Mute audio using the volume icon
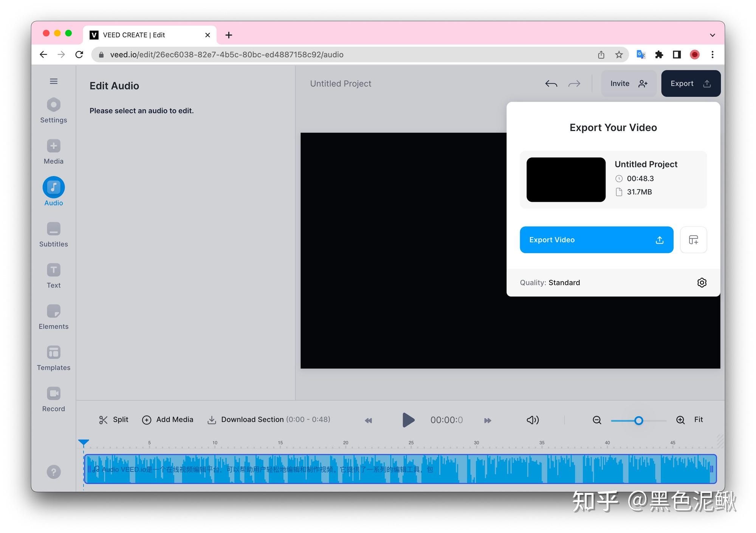The image size is (756, 533). point(532,420)
